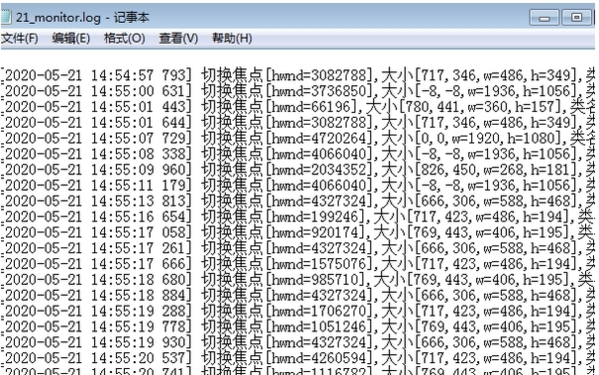Screen dimensions: 599x375
Task: Click the log line timestamped 14:55:18 884
Action: [299, 295]
